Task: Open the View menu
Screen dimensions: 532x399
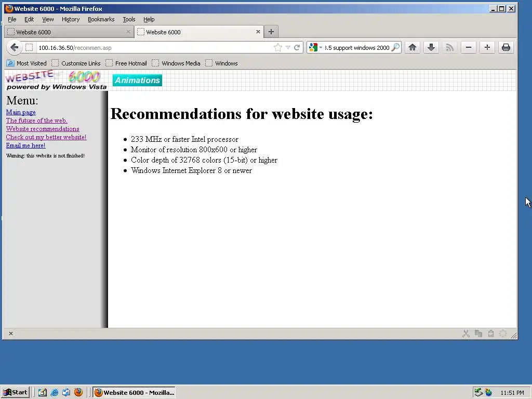Action: [x=48, y=19]
